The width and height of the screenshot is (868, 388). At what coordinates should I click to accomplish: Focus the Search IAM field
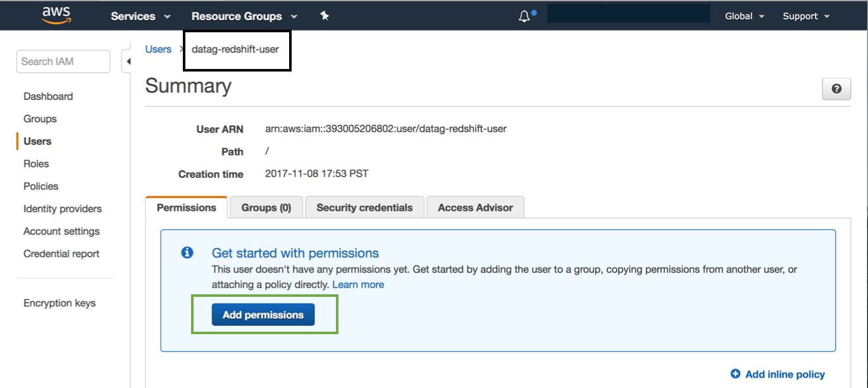63,61
